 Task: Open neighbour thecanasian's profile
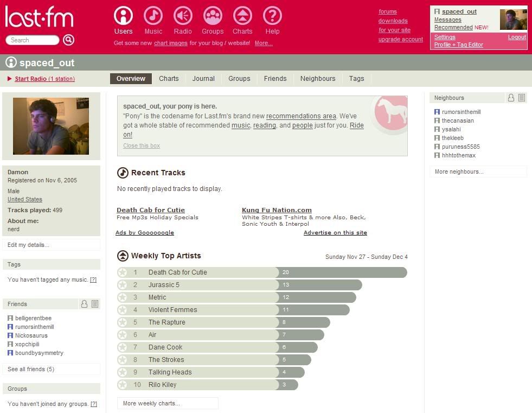tap(458, 120)
